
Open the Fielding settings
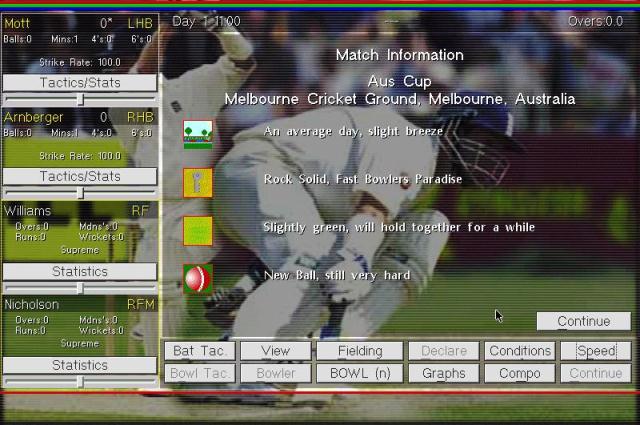coord(359,351)
